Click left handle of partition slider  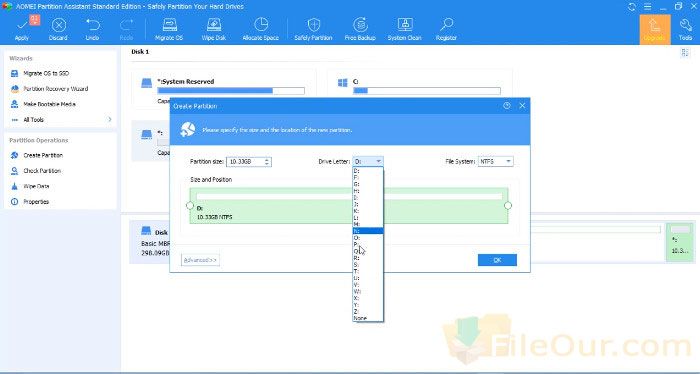(x=190, y=206)
